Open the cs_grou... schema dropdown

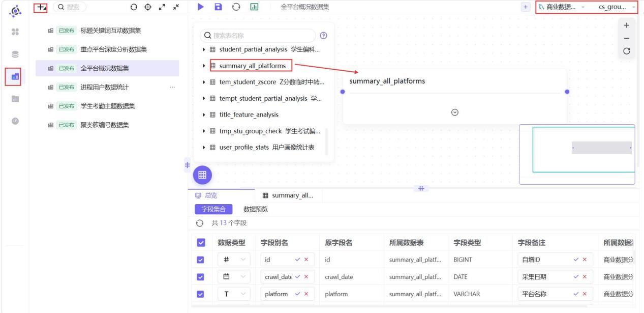[x=616, y=7]
